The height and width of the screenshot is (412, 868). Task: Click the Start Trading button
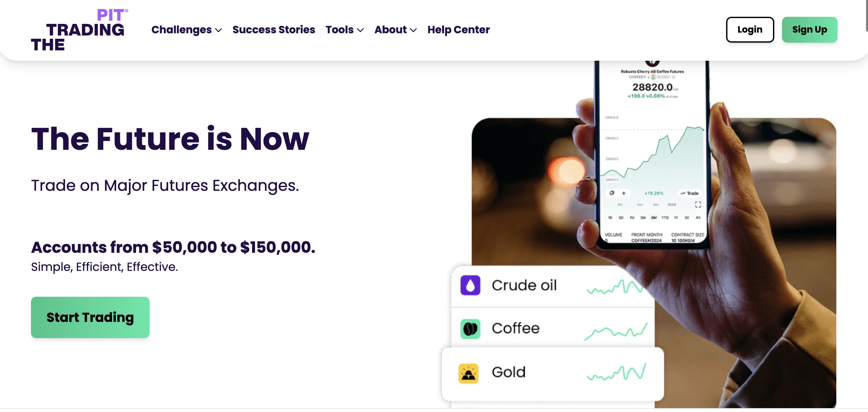click(90, 317)
